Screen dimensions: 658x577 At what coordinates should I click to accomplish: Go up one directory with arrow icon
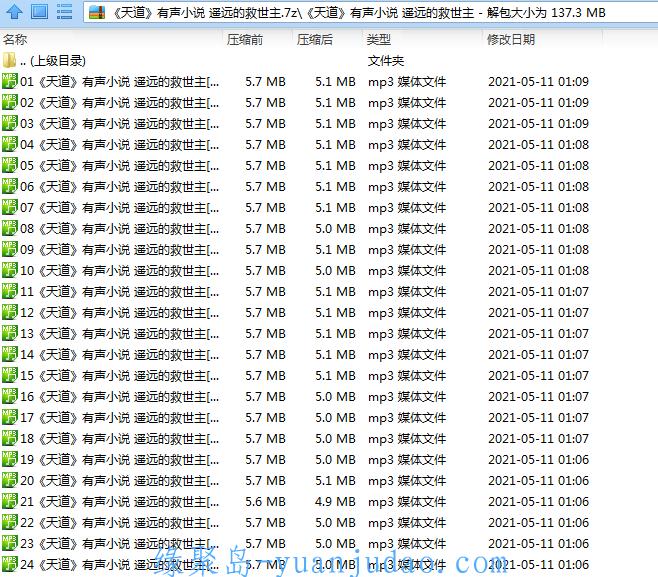14,12
